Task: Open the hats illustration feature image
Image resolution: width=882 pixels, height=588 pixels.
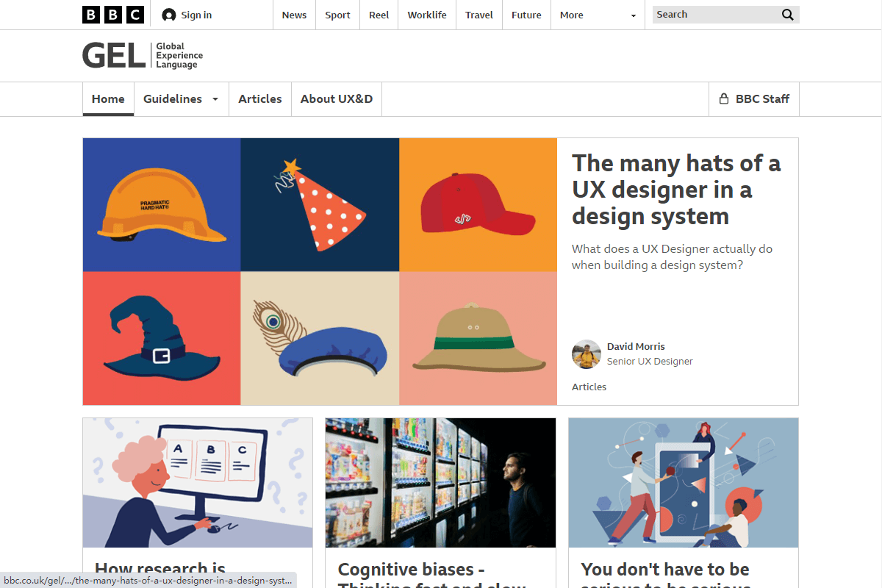Action: (320, 271)
